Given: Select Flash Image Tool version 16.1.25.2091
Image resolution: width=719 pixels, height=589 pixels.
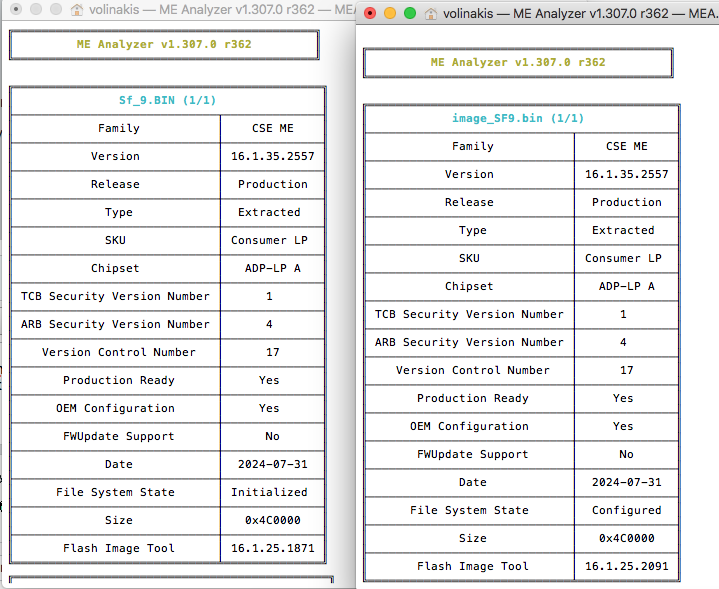Looking at the screenshot, I should pyautogui.click(x=627, y=566).
